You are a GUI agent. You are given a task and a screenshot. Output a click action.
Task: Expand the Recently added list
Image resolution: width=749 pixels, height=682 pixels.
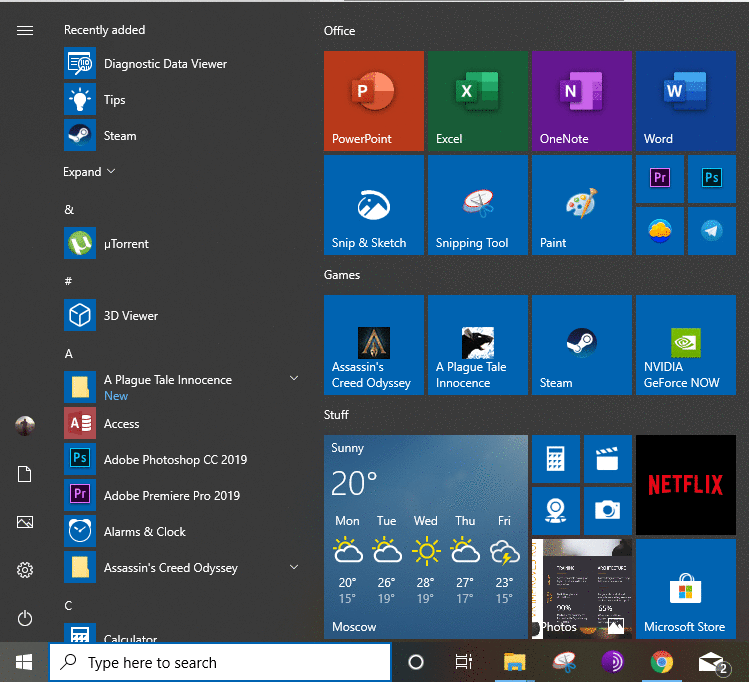pos(89,171)
